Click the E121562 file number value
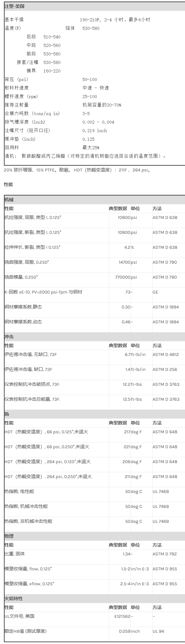The image size is (185, 644). click(x=122, y=616)
